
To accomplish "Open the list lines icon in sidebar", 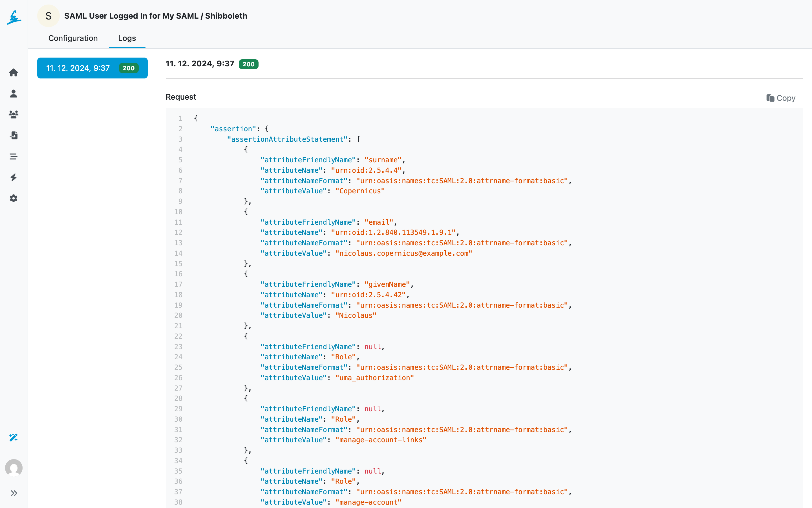I will coord(14,156).
